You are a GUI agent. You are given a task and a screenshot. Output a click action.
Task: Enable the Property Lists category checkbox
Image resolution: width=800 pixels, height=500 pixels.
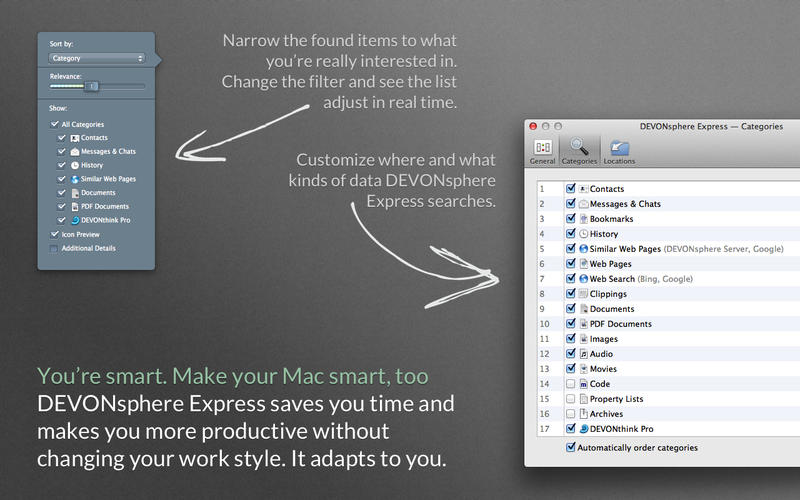[570, 399]
